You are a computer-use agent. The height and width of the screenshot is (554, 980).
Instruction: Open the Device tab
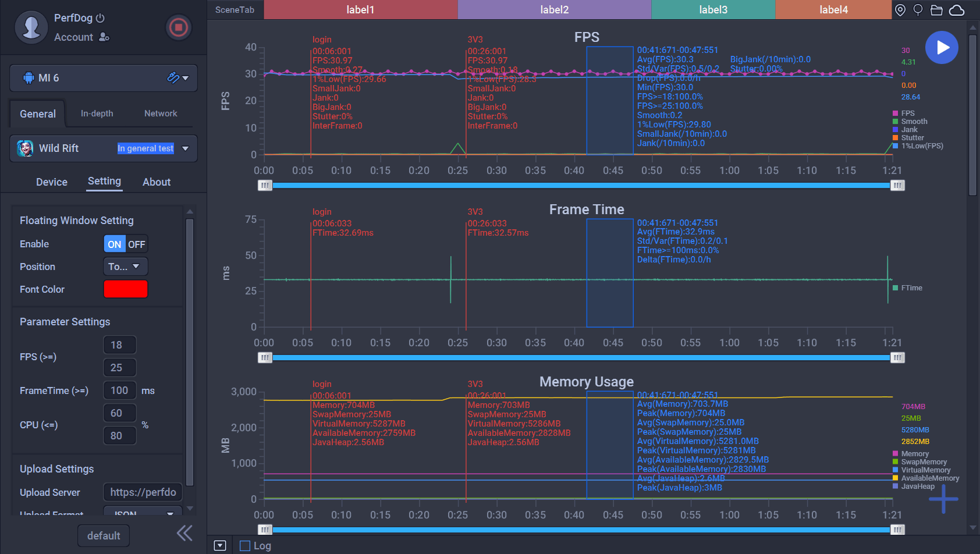(x=52, y=182)
